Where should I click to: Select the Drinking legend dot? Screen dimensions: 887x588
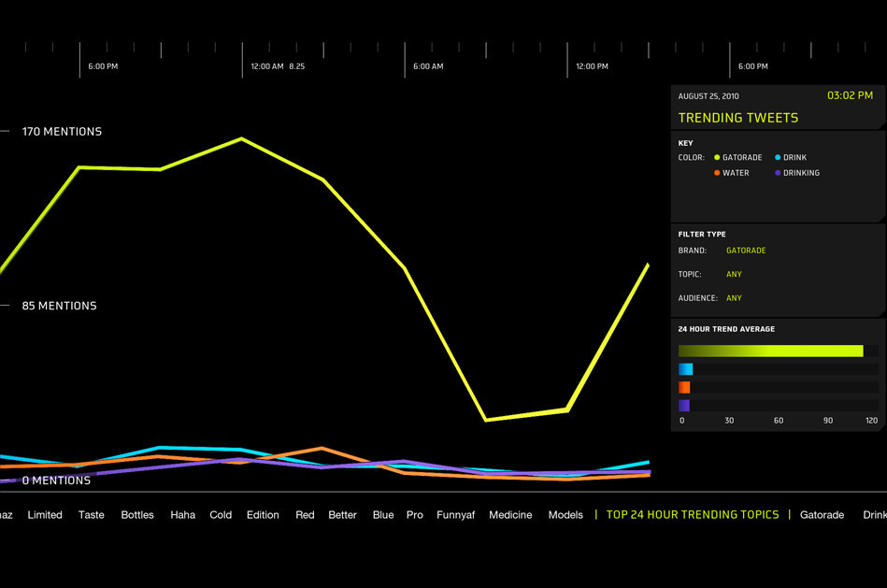[778, 173]
